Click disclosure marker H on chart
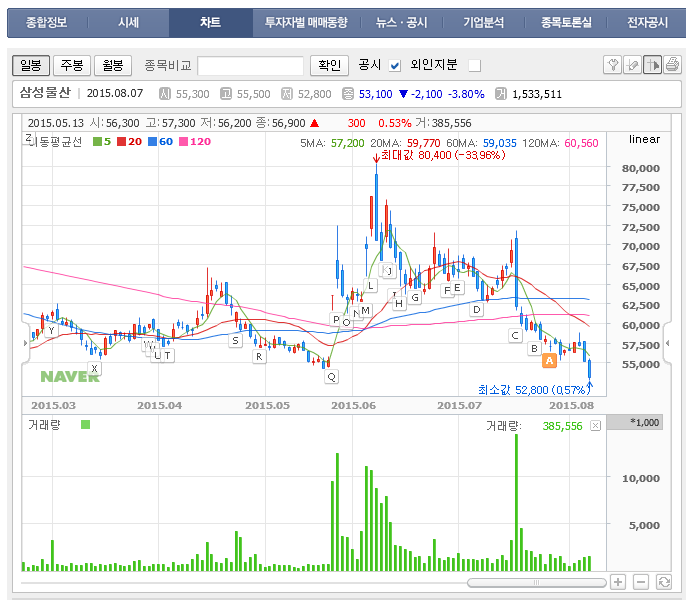The image size is (686, 600). [399, 303]
